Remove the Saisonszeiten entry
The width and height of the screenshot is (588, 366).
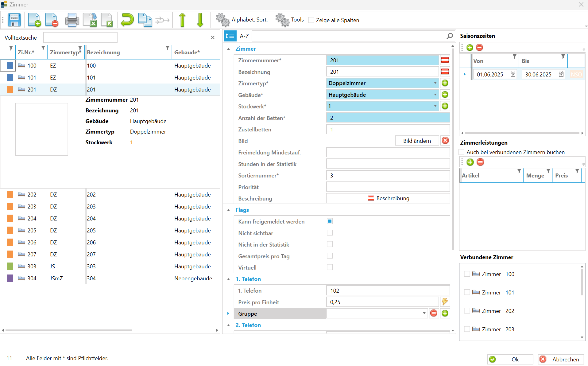click(x=479, y=48)
